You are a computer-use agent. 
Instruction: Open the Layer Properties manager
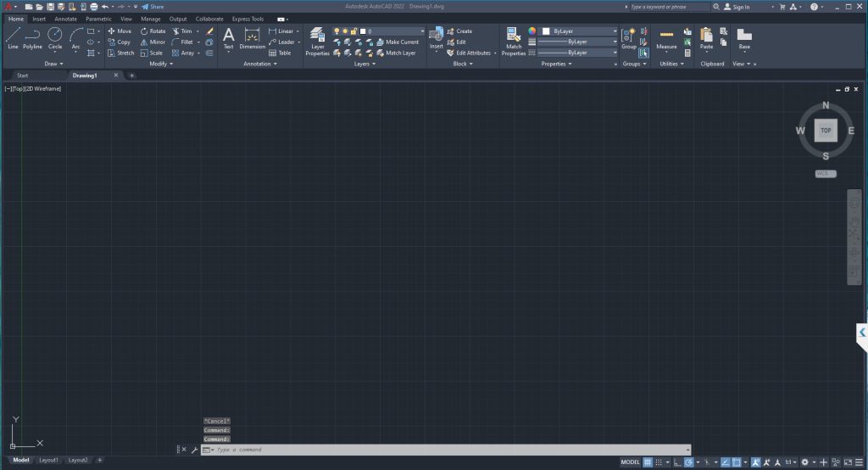(x=317, y=41)
